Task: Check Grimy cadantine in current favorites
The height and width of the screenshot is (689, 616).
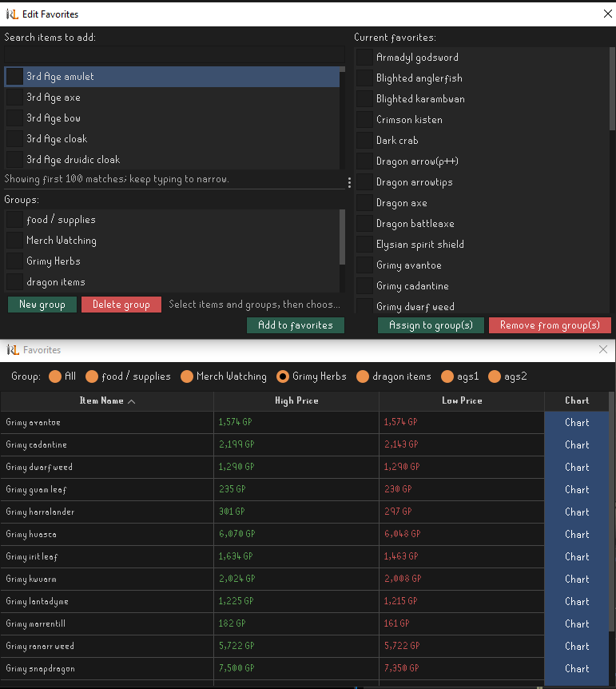Action: click(364, 286)
